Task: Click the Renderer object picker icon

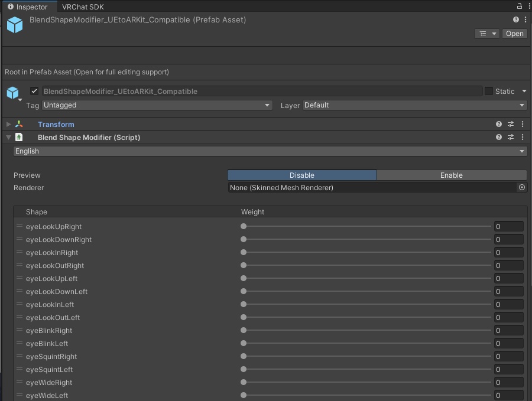Action: tap(521, 187)
